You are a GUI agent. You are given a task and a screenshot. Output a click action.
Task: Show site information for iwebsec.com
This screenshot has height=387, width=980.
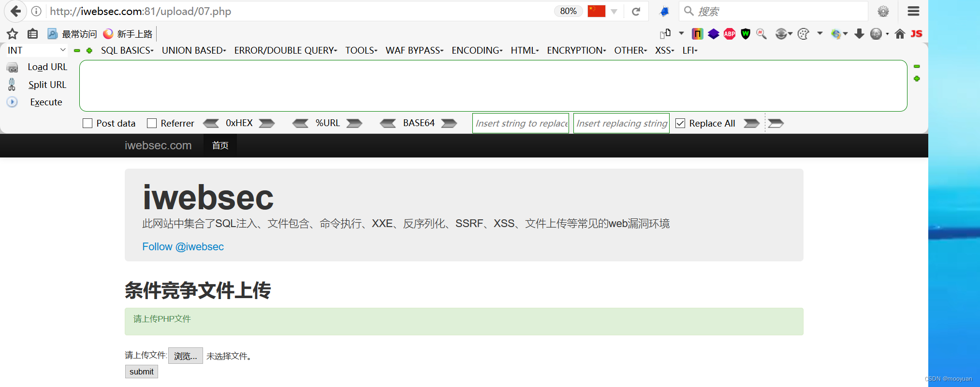click(36, 11)
